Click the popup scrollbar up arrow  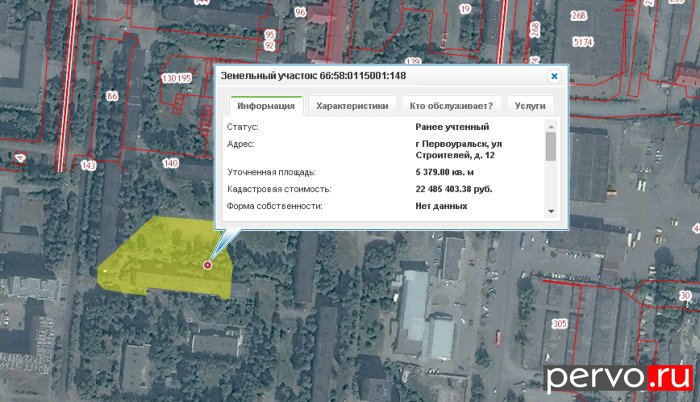(550, 126)
